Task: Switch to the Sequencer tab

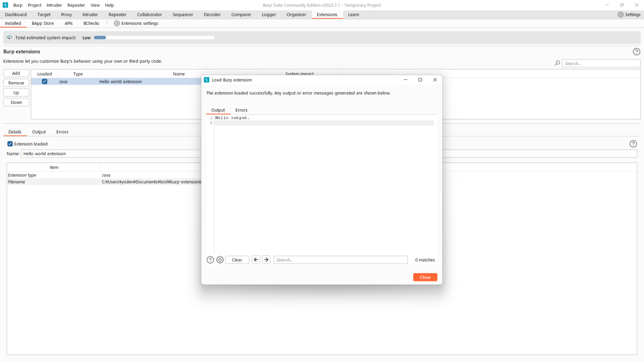Action: click(183, 14)
